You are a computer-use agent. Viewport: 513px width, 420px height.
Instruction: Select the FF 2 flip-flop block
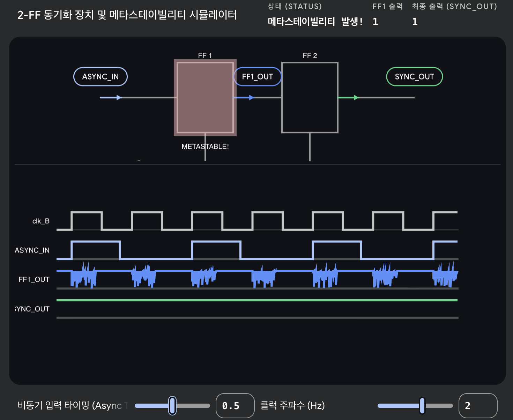(310, 97)
